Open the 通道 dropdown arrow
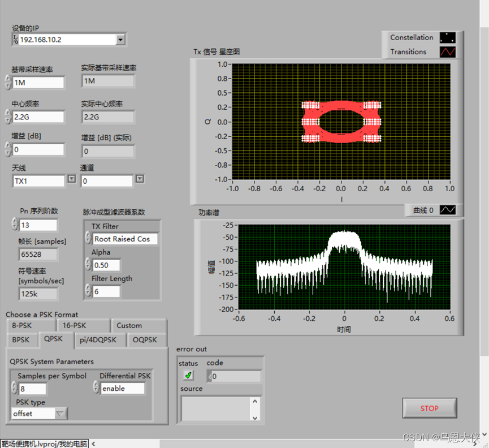Screen dimensions: 489x448 (x=140, y=179)
